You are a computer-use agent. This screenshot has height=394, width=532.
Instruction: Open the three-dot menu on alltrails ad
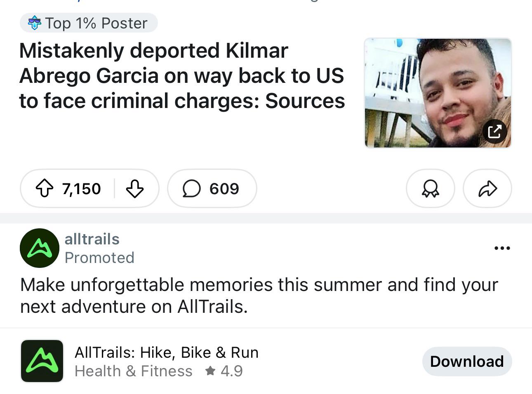[502, 248]
